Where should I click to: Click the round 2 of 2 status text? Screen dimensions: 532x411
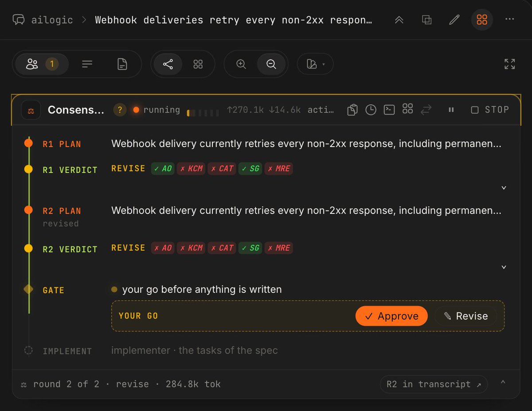pyautogui.click(x=66, y=384)
